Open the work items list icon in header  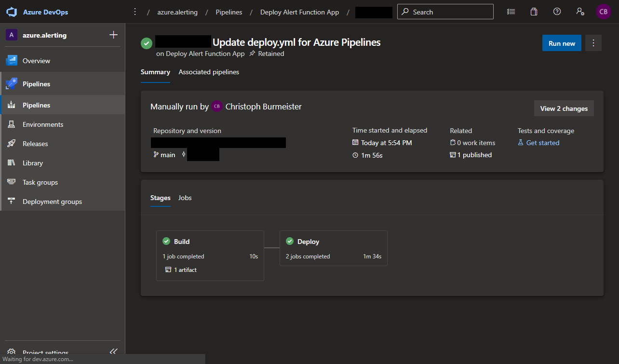tap(511, 12)
